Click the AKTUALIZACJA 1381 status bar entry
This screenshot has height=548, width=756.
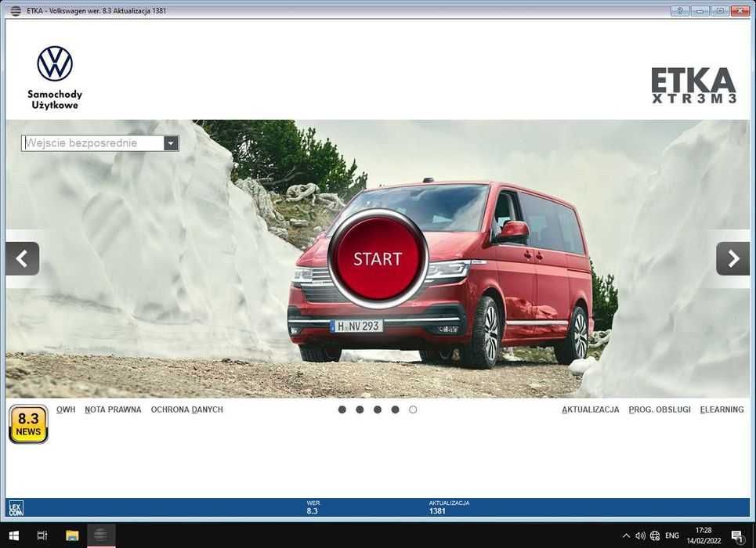[x=449, y=507]
